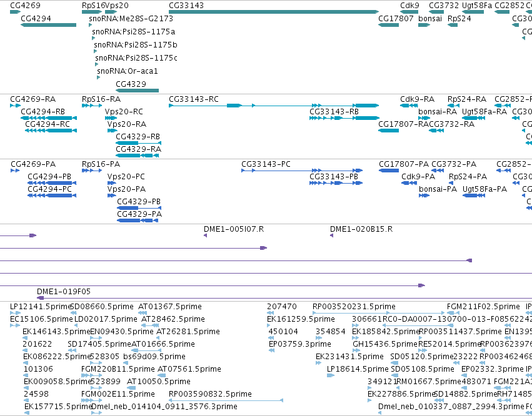This screenshot has width=532, height=416.
Task: Click the Vps20 gene label
Action: [117, 6]
